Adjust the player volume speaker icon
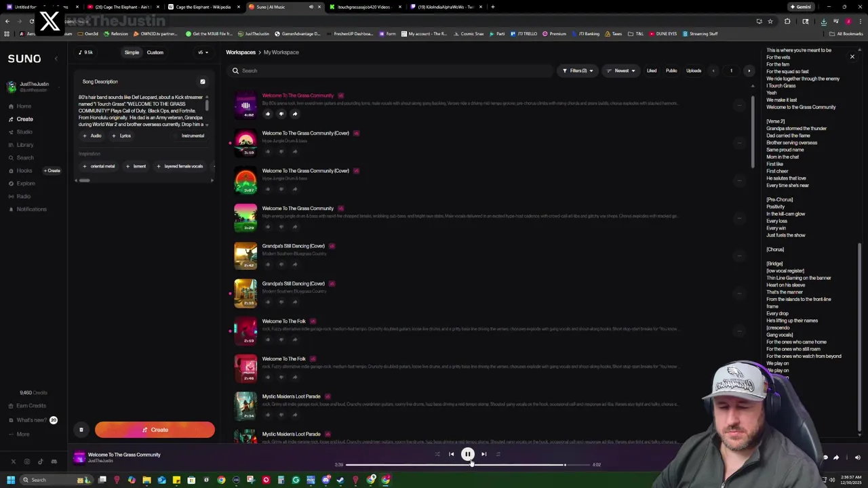 pyautogui.click(x=857, y=457)
